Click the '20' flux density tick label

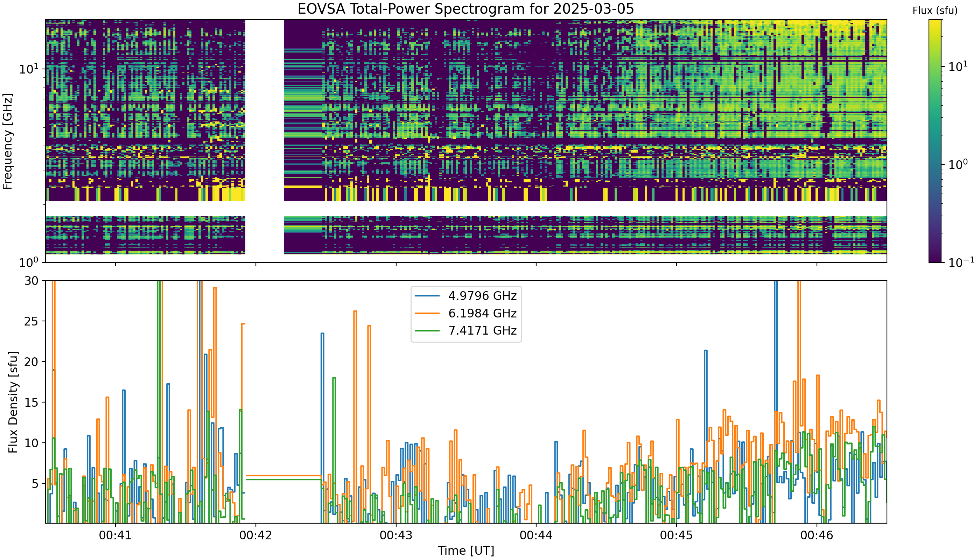(31, 362)
